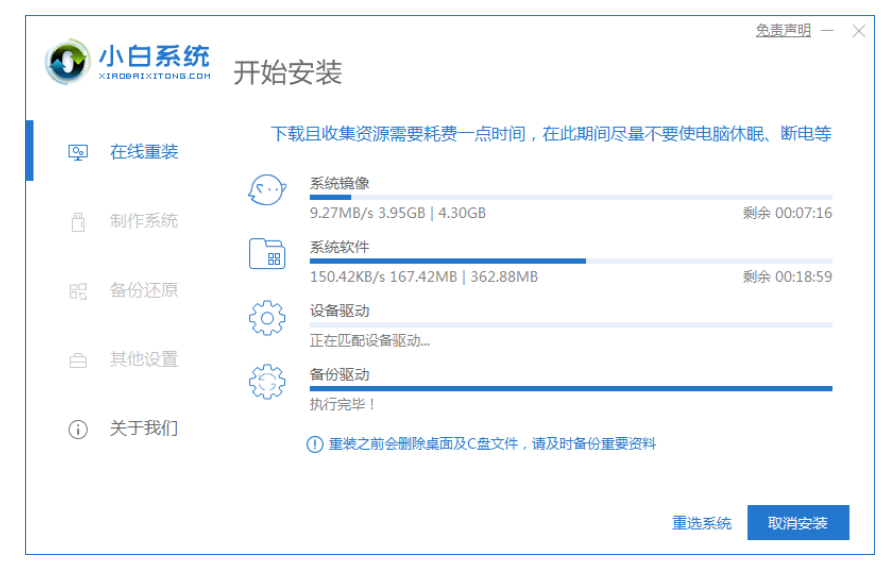Screen dimensions: 896x570
Task: Click the 系统软件 folder icon
Action: click(x=267, y=254)
